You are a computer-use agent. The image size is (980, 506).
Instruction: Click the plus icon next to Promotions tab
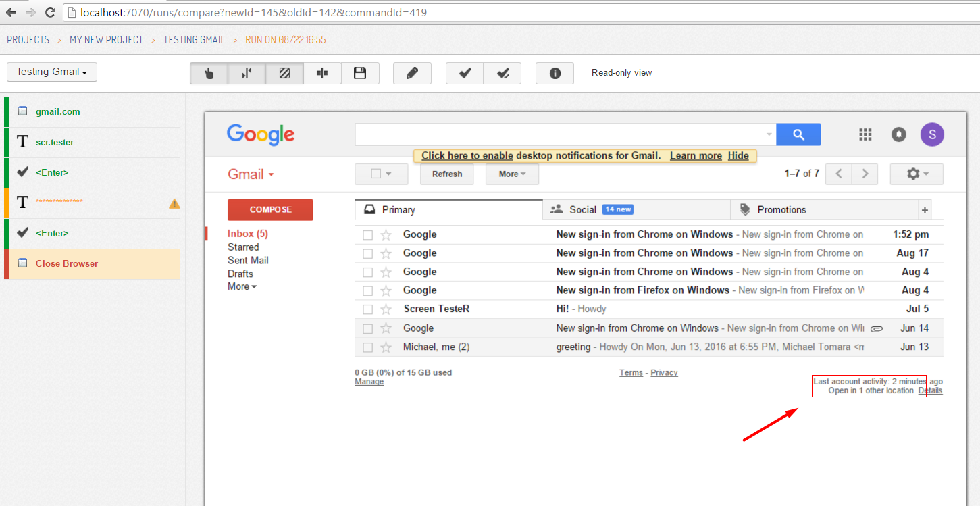point(925,210)
